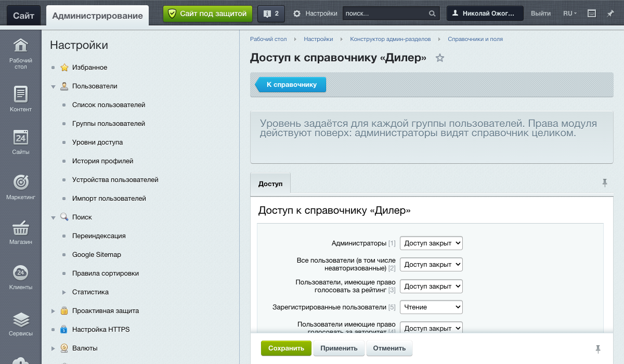Go back via К справочнику button
624x364 pixels.
(290, 85)
